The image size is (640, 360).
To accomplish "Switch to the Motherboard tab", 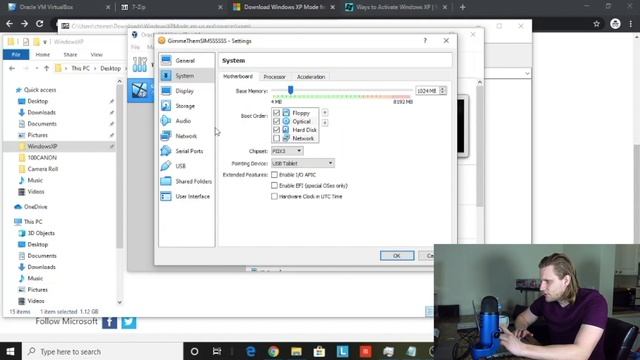I will 238,76.
